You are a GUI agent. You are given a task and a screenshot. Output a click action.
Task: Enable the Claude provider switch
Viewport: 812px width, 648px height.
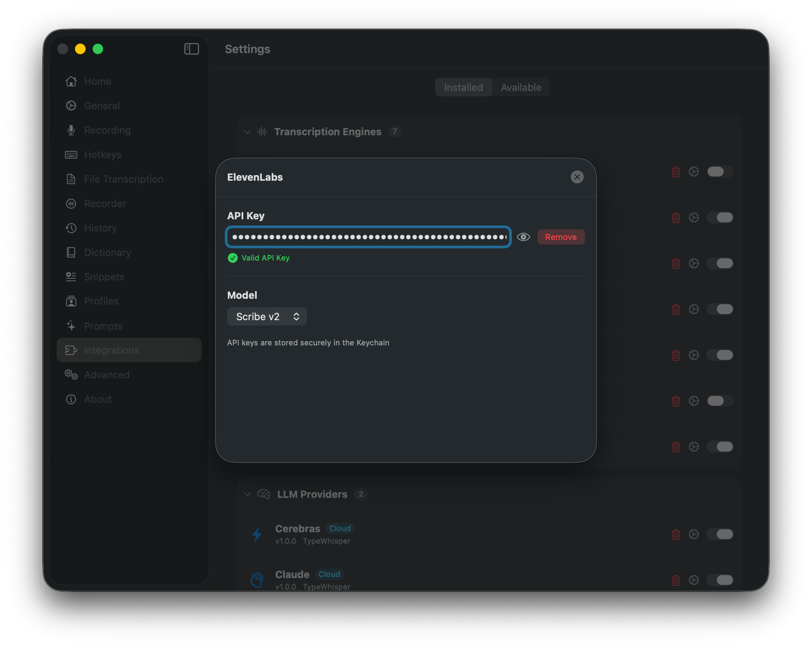(720, 580)
